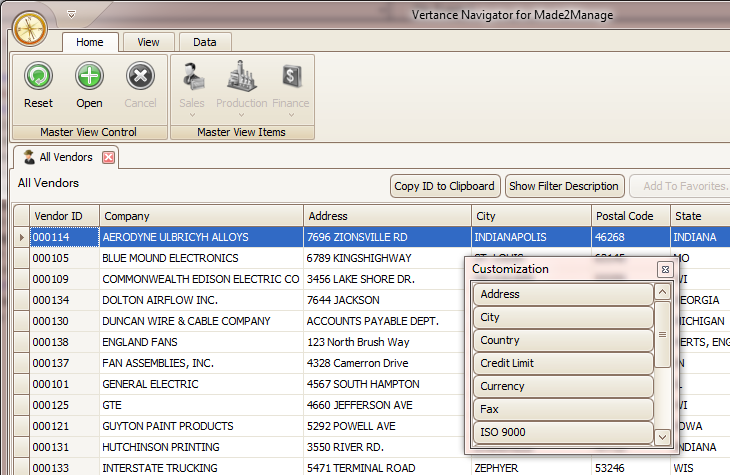Select City field in Customization list
730x475 pixels.
click(563, 318)
